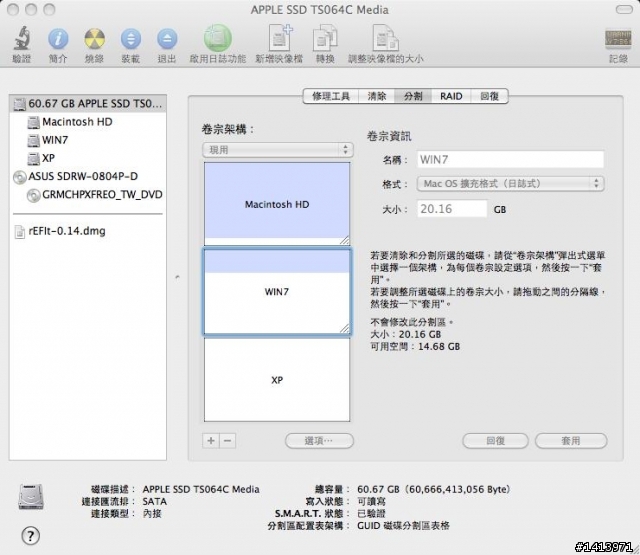This screenshot has height=555, width=640.
Task: Click available space text 14.68 GB
Action: (x=439, y=346)
